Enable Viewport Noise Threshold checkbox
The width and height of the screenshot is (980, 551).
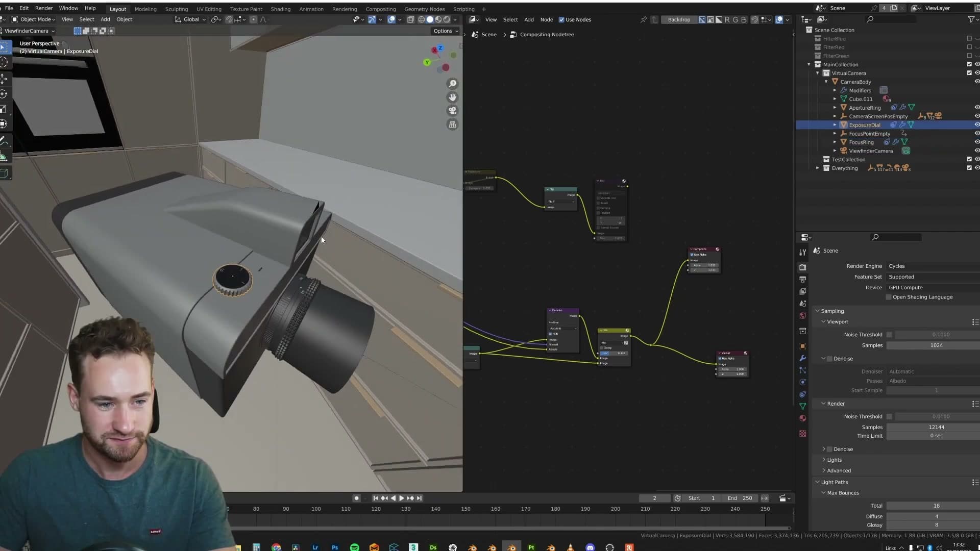tap(889, 335)
